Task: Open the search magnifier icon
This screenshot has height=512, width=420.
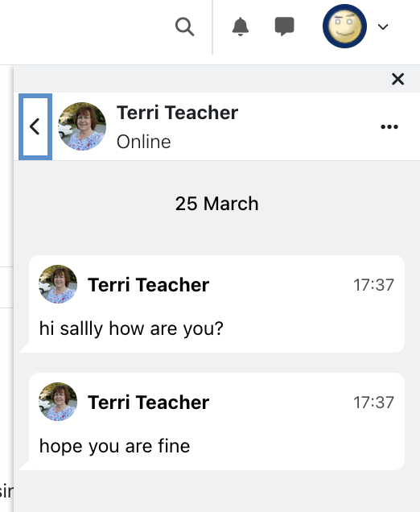Action: 185,27
